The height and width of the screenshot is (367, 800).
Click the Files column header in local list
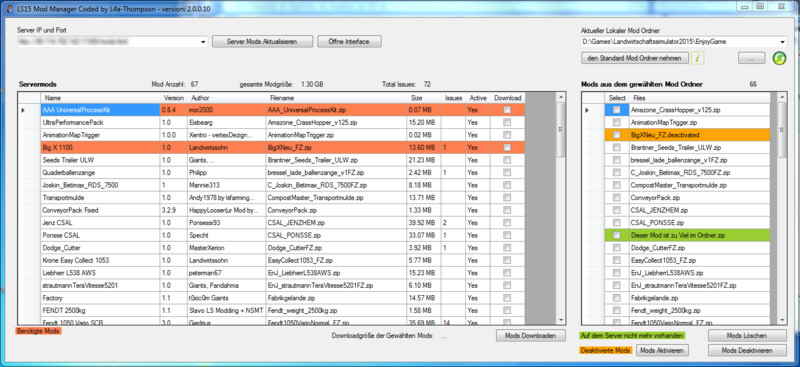(700, 97)
